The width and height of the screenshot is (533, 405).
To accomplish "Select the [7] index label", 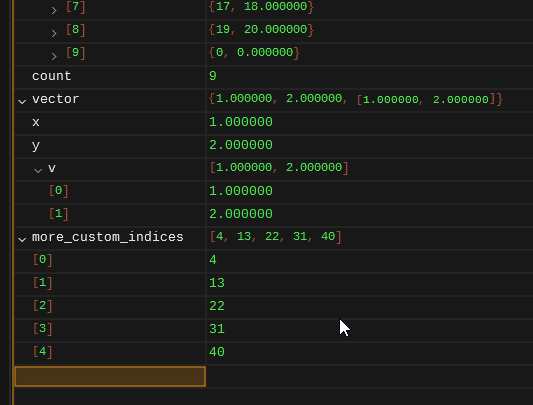I will click(75, 7).
